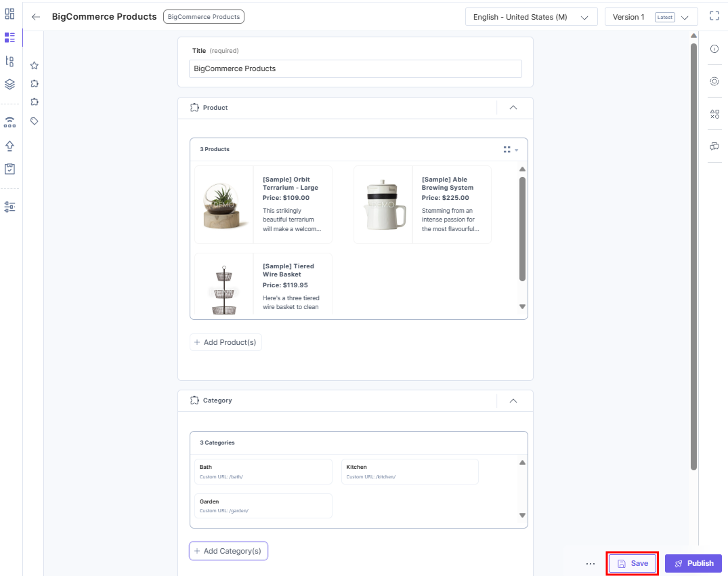Click the '[Sample] Able Brewing System' title
This screenshot has height=576, width=728.
447,183
